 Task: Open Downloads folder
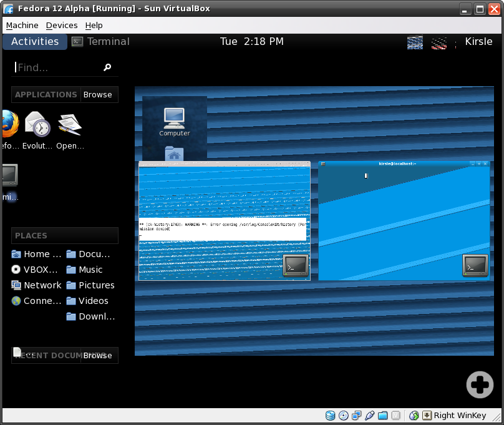(90, 316)
